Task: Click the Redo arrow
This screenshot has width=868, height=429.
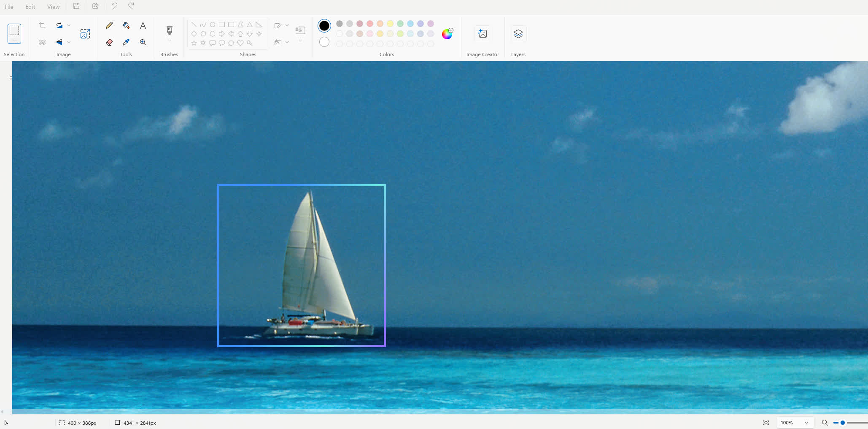Action: coord(131,6)
